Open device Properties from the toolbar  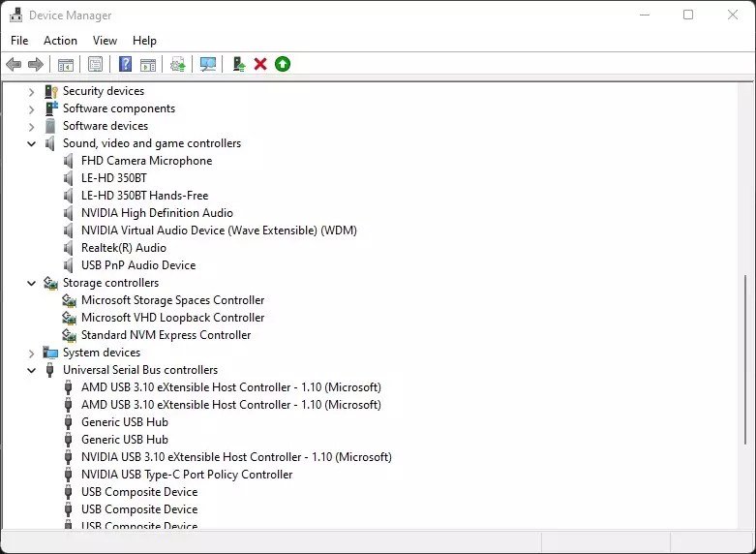click(96, 64)
